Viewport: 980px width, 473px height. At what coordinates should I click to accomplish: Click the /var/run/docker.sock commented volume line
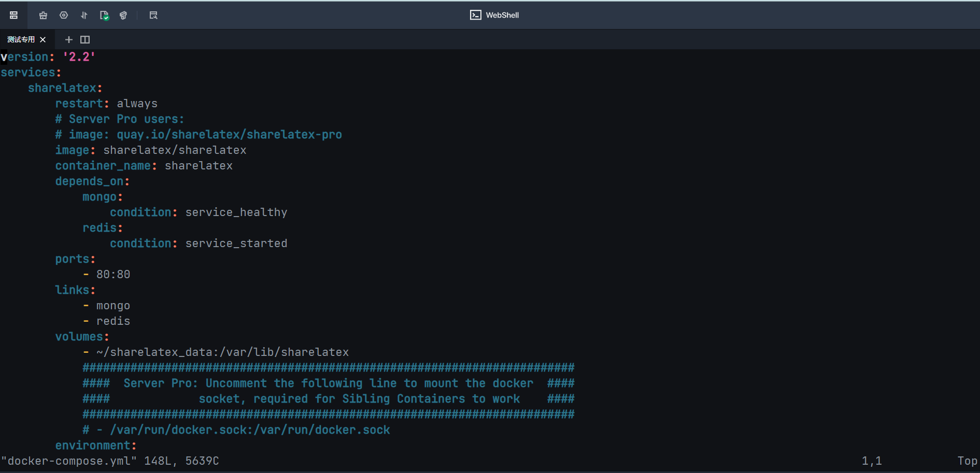236,430
